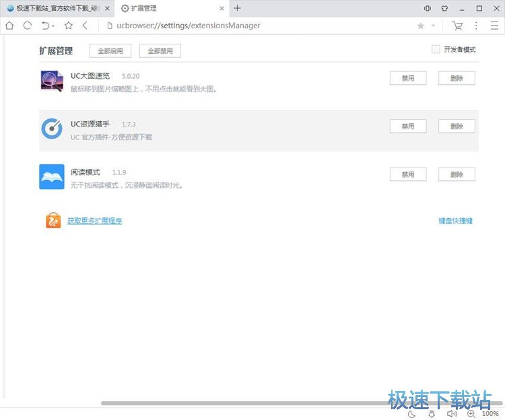Click the UC store bag icon
The width and height of the screenshot is (505, 420).
53,221
